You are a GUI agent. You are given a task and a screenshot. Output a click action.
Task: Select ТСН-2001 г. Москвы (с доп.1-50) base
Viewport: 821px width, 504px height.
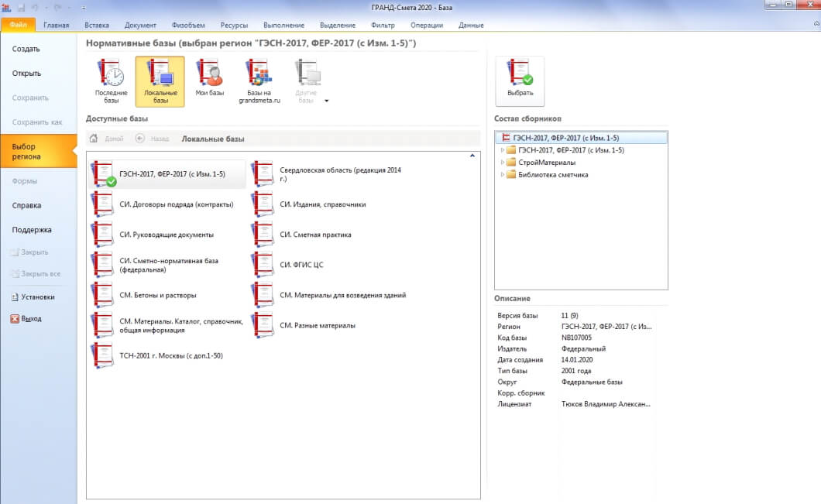[158, 356]
